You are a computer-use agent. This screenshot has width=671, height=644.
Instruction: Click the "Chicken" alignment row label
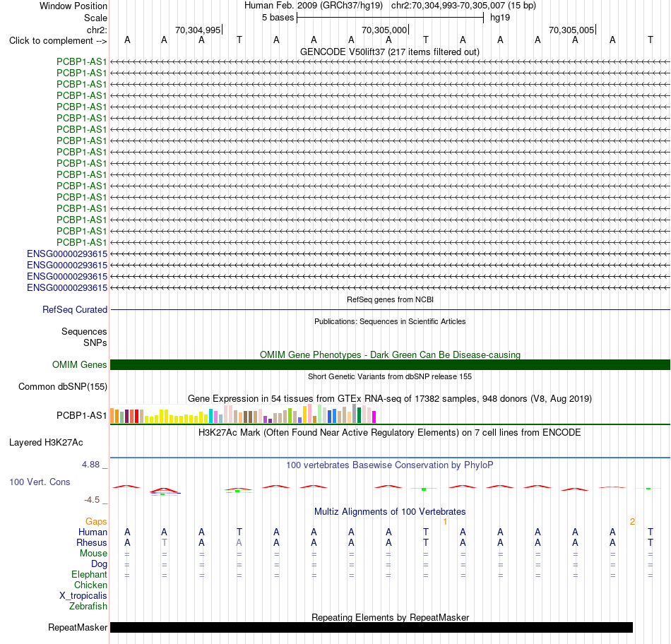[x=90, y=585]
